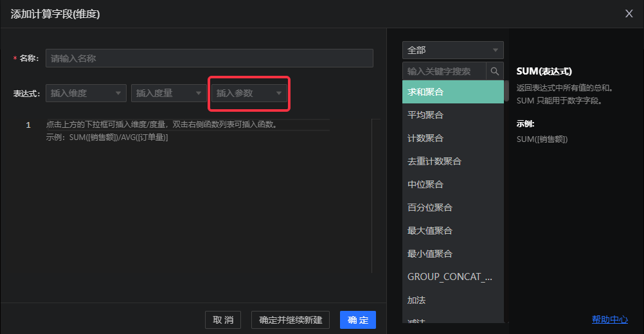644x334 pixels.
Task: Click the 取消 button
Action: click(x=223, y=320)
